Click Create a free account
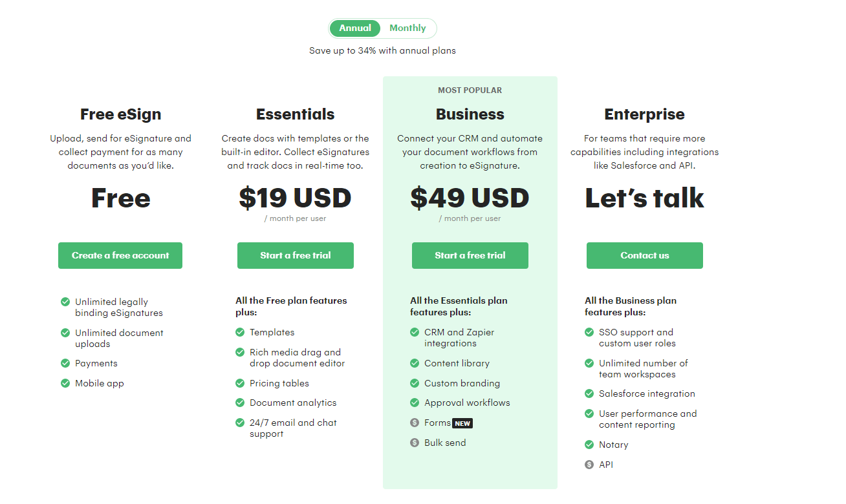The width and height of the screenshot is (846, 504). point(120,255)
